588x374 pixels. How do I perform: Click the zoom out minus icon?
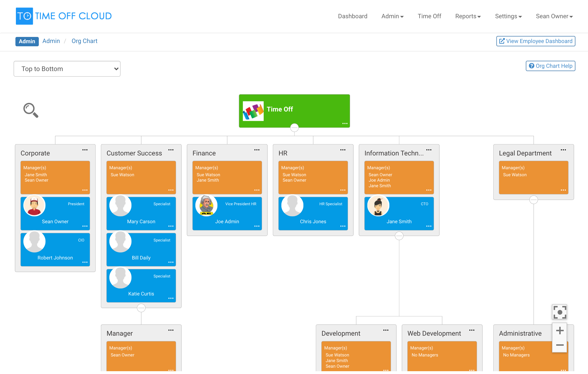tap(559, 345)
